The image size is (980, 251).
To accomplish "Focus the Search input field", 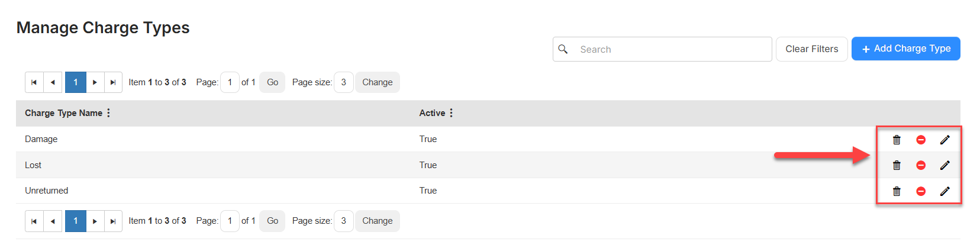I will 662,49.
